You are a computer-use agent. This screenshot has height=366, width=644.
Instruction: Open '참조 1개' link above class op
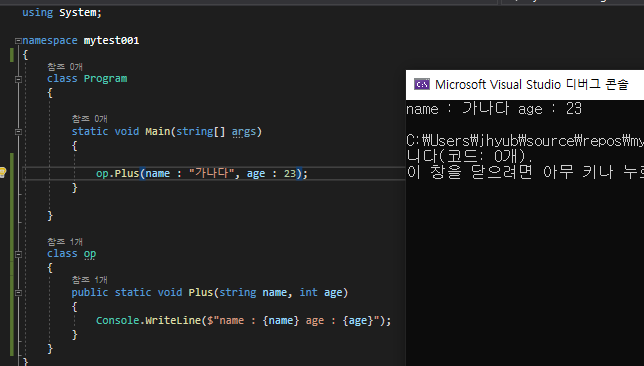[65, 242]
